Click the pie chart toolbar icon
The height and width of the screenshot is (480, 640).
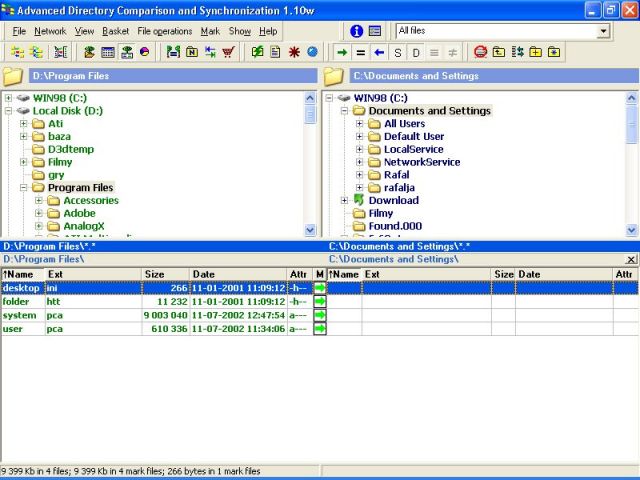(x=143, y=52)
